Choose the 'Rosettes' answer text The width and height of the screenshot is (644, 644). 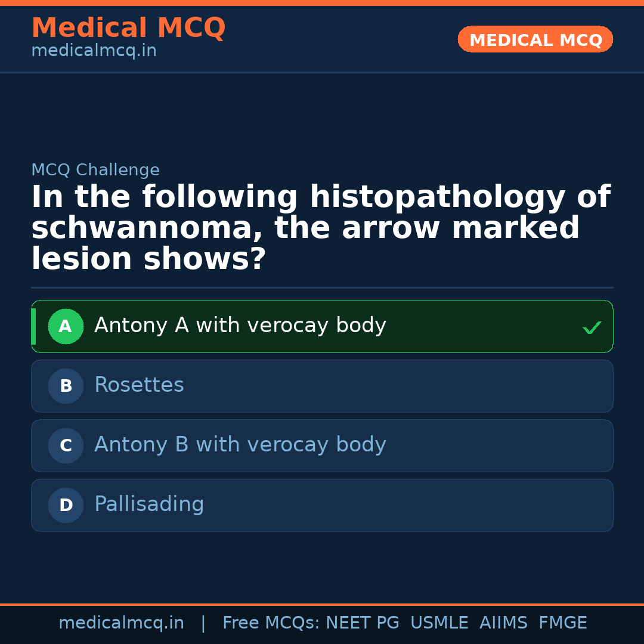139,385
